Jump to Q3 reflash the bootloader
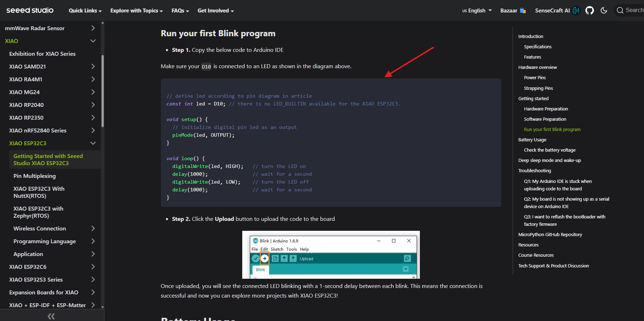Screen dimensions: 644x321 coord(564,221)
